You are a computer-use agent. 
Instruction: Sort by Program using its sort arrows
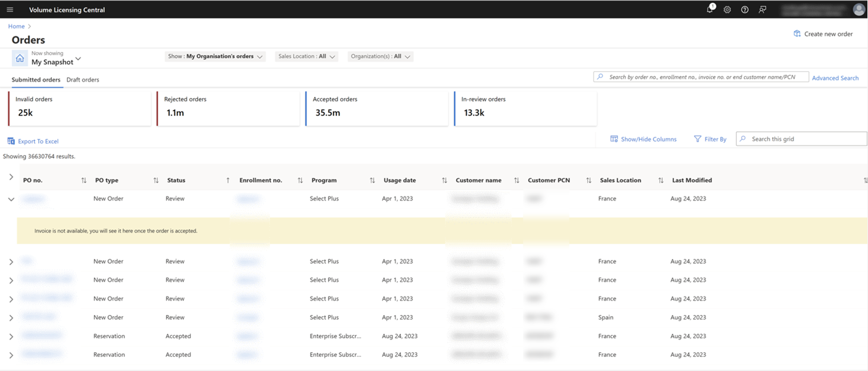[372, 180]
